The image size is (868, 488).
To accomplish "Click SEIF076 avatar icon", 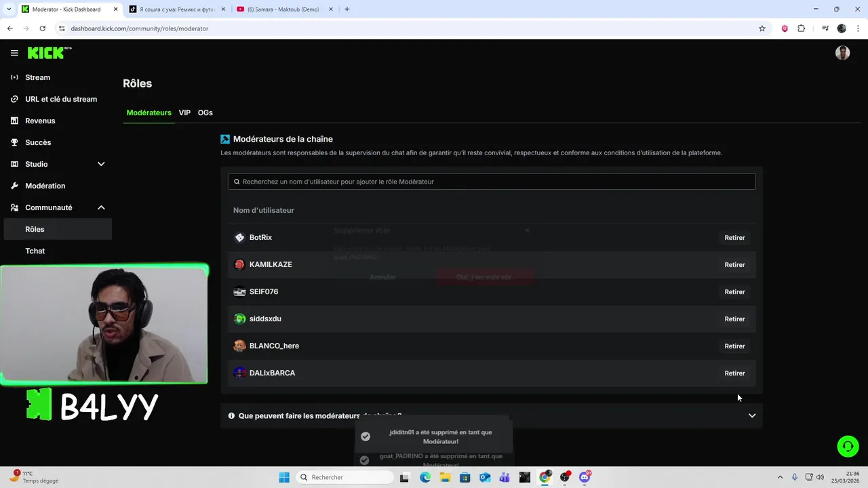I will pos(239,291).
